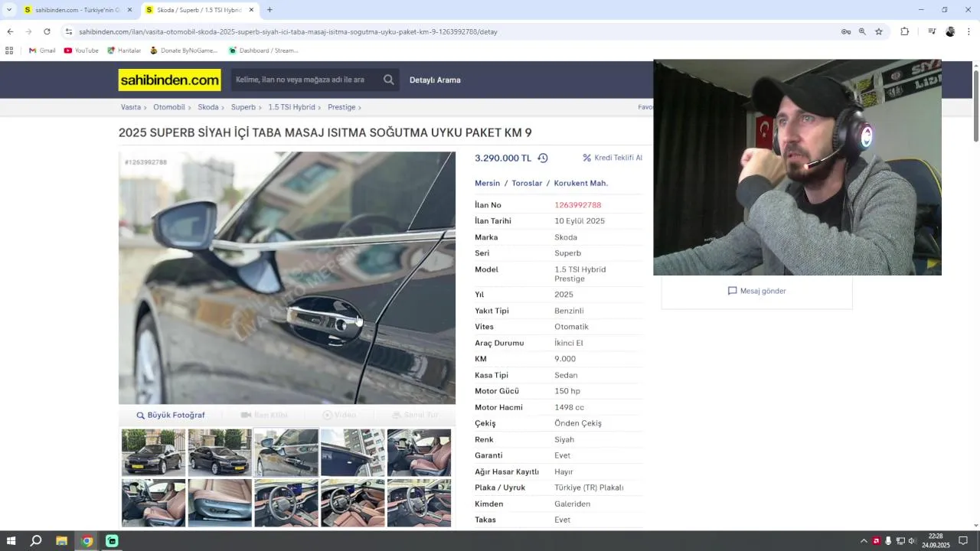Screen dimensions: 980x551
Task: Click the 1.5 TSI Hybrid breadcrumb
Action: (292, 107)
